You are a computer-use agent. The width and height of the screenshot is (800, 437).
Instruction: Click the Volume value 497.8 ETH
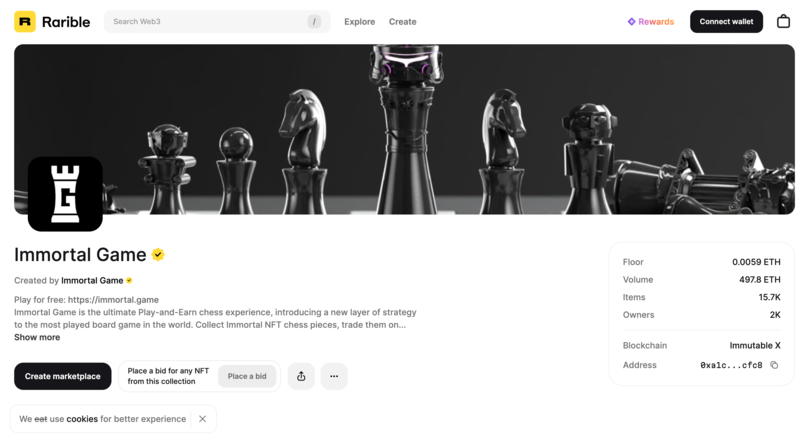coord(760,279)
